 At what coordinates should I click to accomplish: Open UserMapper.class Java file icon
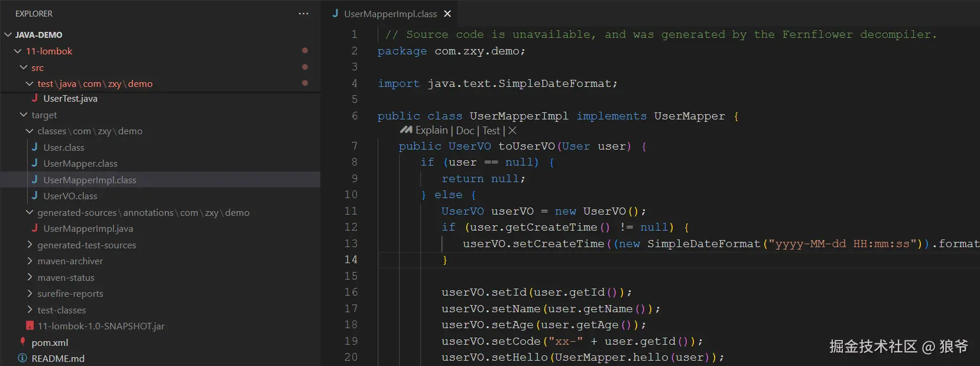[x=35, y=163]
